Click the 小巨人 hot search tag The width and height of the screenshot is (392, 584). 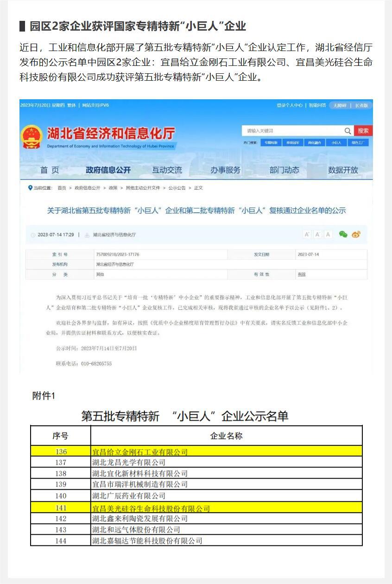(x=336, y=143)
